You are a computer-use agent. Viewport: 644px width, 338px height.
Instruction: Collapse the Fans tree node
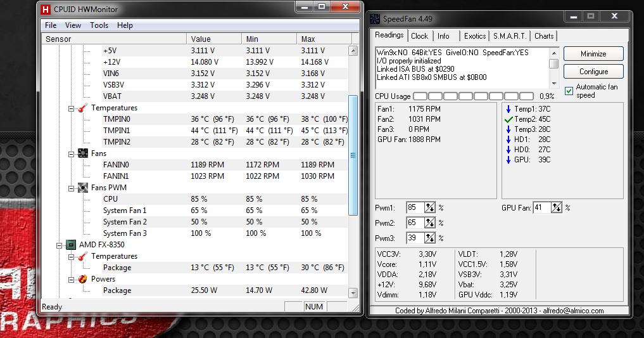pos(71,154)
